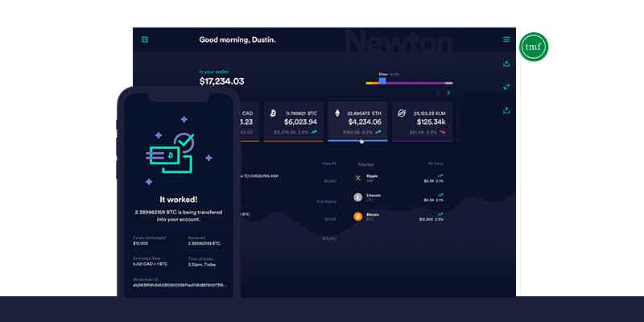Screen dimensions: 644x322
Task: Click the Ether label above allocation bar
Action: coord(384,74)
